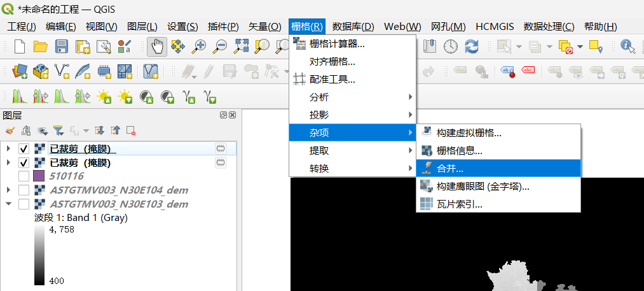This screenshot has width=644, height=291.
Task: Open layer styling brush in Layers panel
Action: [10, 131]
